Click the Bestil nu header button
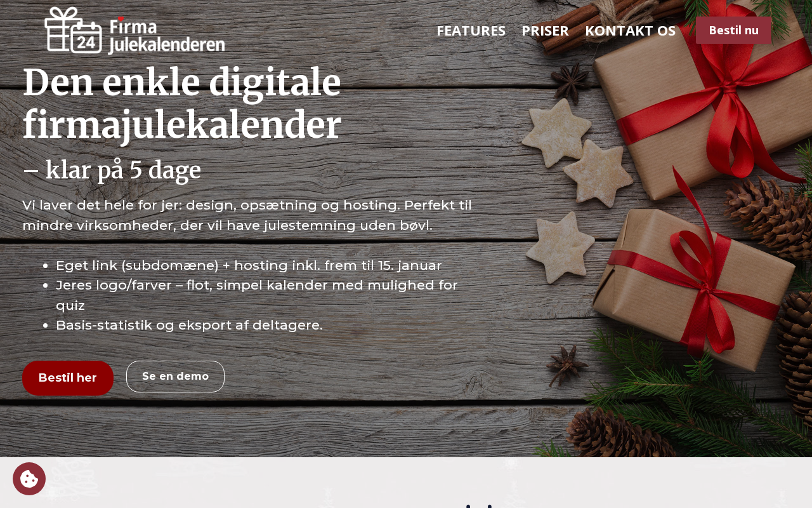This screenshot has height=508, width=812. (733, 30)
